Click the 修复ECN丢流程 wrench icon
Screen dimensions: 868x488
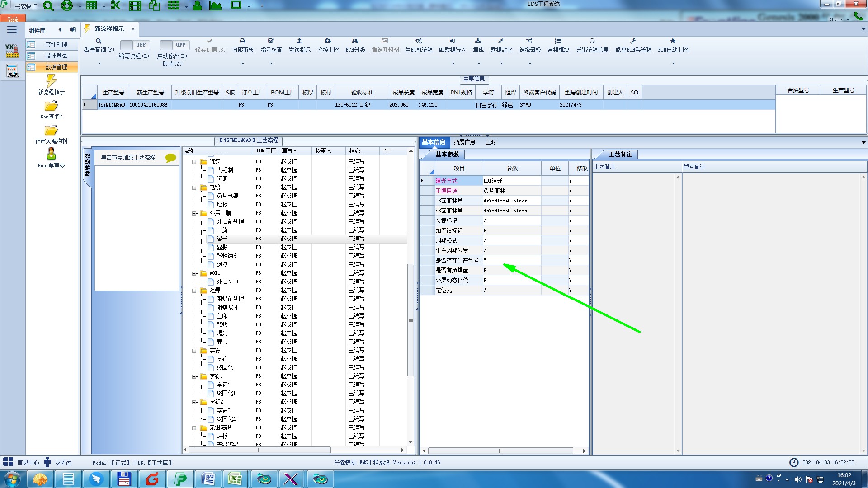pos(633,41)
